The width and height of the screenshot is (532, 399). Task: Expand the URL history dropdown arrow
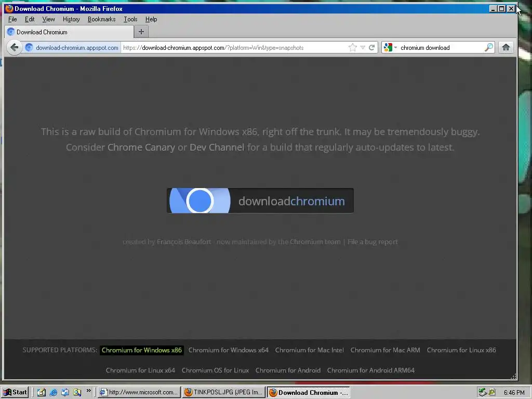(363, 47)
